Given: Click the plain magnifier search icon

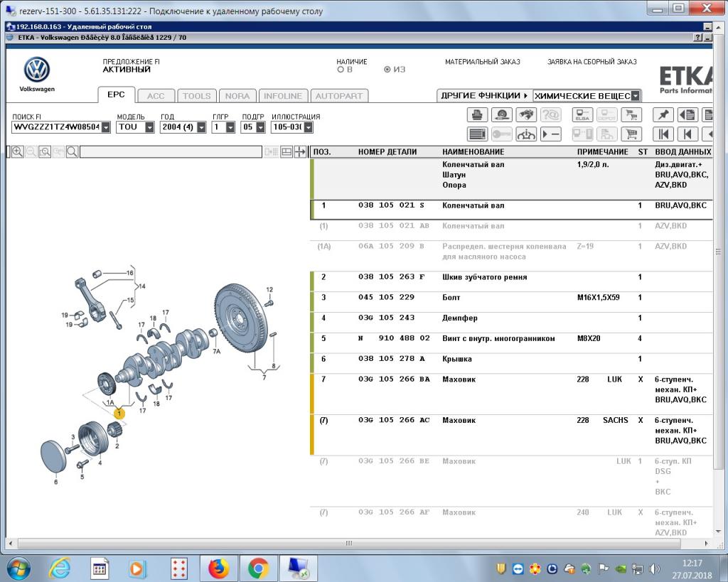Looking at the screenshot, I should [72, 152].
